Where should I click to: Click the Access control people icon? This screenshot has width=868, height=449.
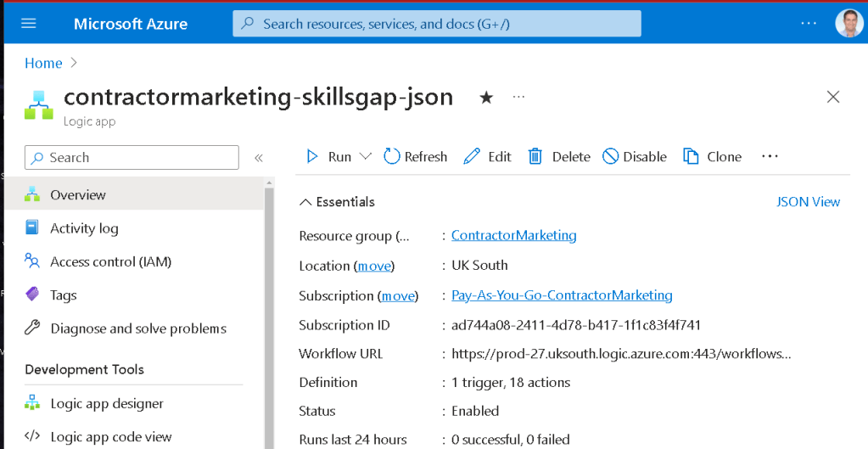(x=32, y=261)
